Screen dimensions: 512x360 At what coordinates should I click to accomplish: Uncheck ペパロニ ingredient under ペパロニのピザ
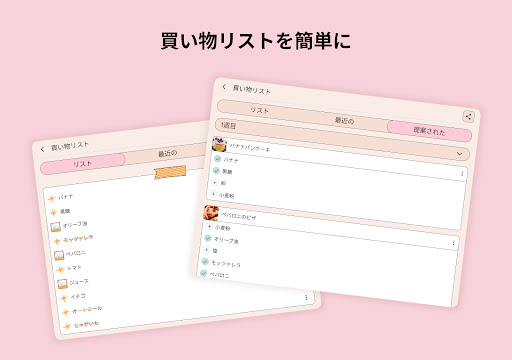click(x=204, y=273)
